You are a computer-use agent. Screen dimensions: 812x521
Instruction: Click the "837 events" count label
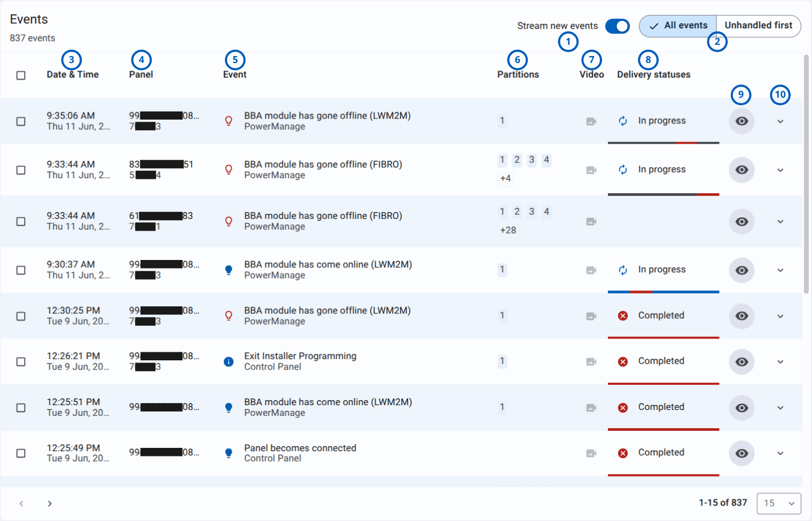[33, 38]
